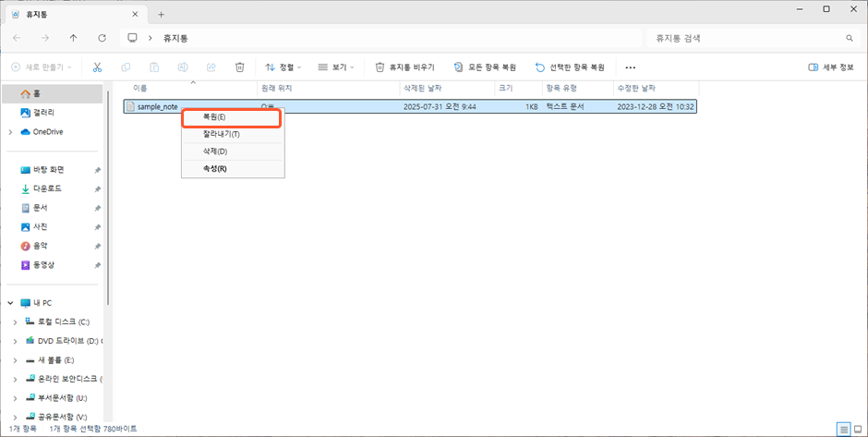This screenshot has height=437, width=868.
Task: Switch to large thumbnails view icon
Action: click(x=857, y=430)
